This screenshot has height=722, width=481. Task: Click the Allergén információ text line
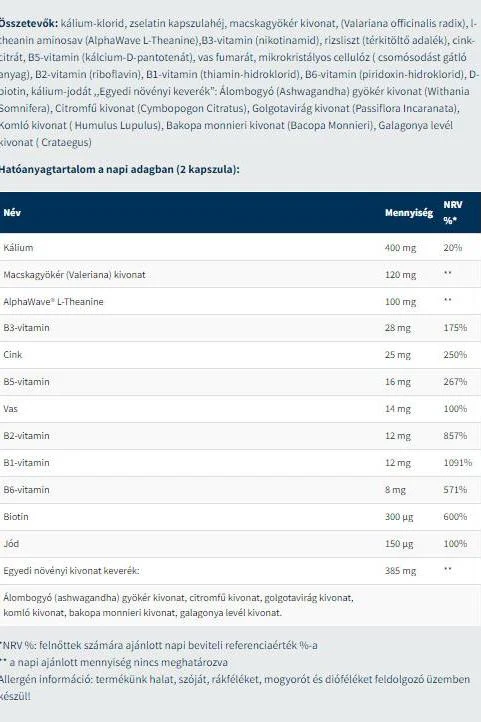point(235,687)
